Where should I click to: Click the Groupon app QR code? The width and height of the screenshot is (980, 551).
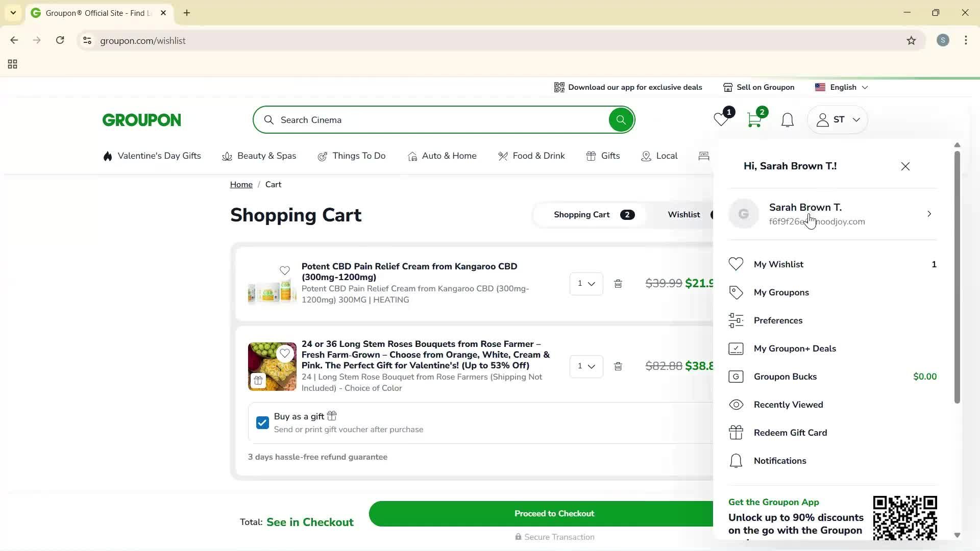click(905, 518)
